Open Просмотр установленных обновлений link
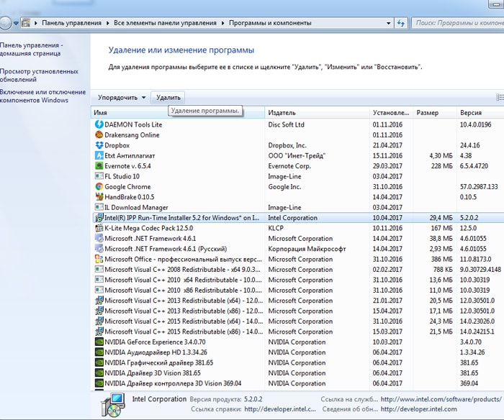This screenshot has height=420, width=504. tap(39, 75)
